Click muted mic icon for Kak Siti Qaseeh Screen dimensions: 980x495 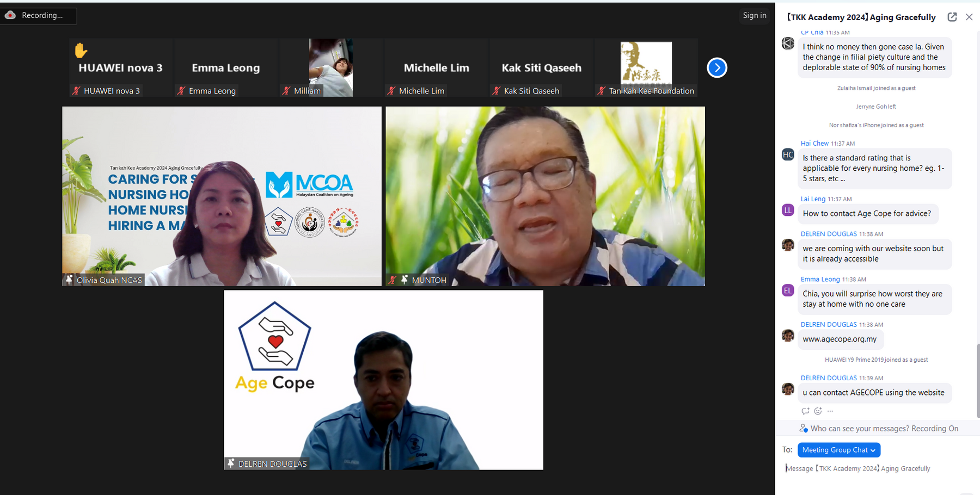(496, 91)
